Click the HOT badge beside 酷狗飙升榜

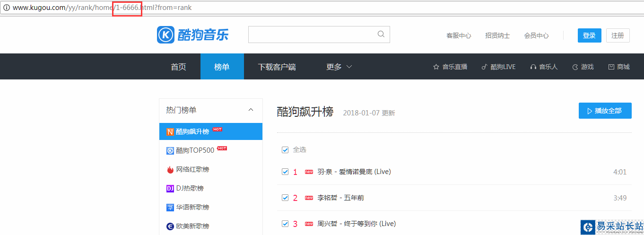point(217,130)
